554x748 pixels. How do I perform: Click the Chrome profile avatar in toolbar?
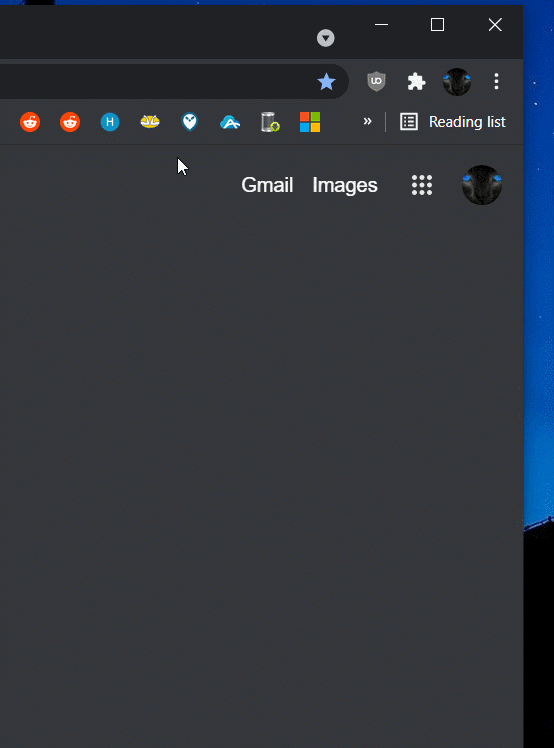click(x=457, y=82)
